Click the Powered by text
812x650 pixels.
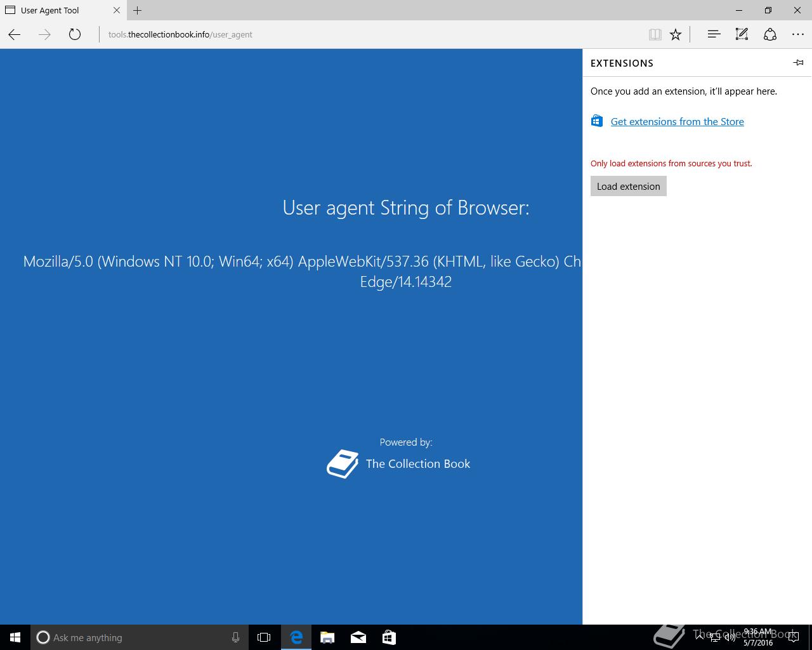406,442
